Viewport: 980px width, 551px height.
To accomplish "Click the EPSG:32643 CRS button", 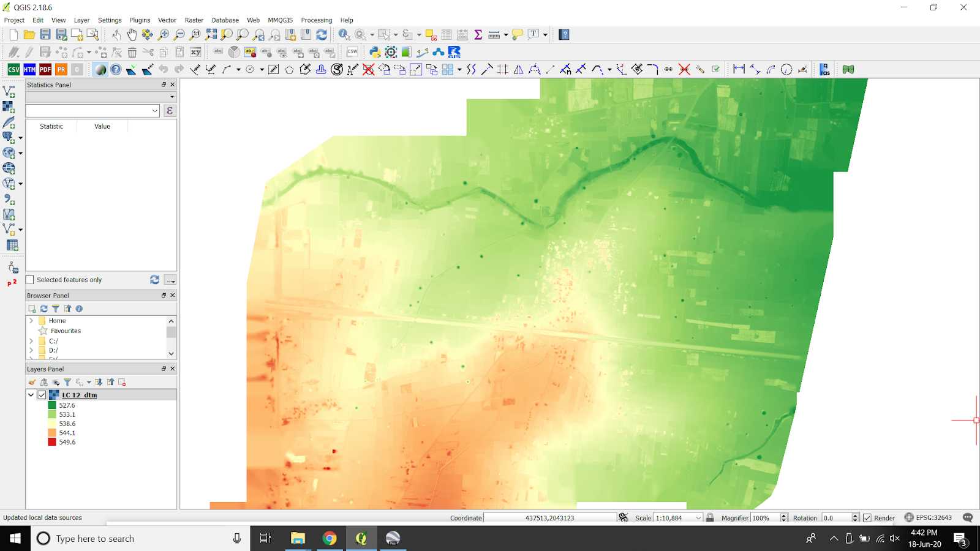I will click(928, 517).
